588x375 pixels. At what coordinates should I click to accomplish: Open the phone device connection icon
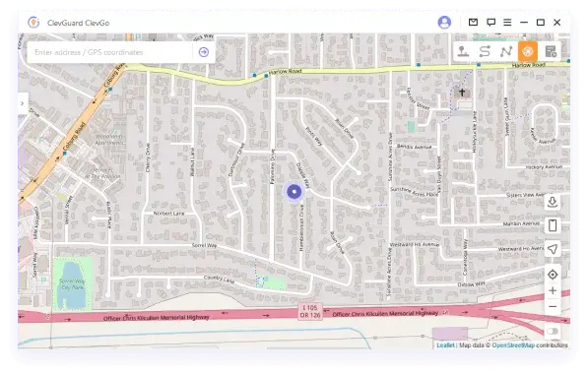pos(553,225)
